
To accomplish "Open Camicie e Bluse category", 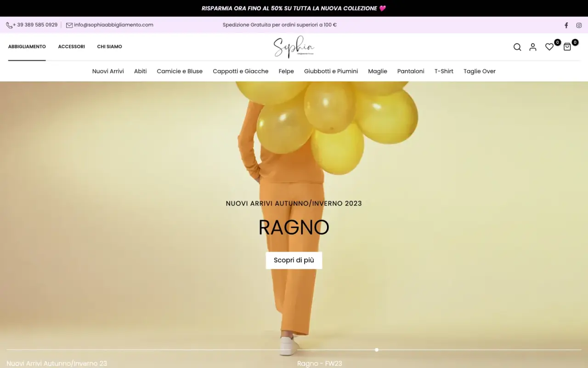I will [180, 71].
